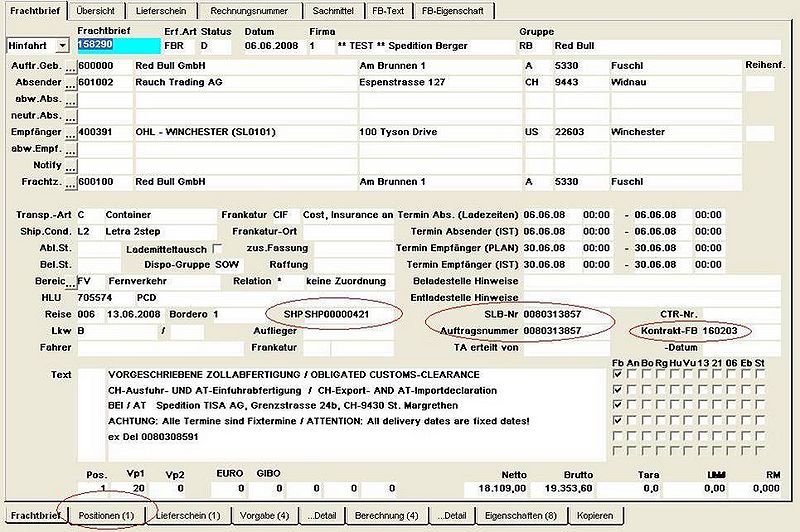Image resolution: width=800 pixels, height=532 pixels.
Task: Uncheck Fb box for second text line
Action: point(617,390)
